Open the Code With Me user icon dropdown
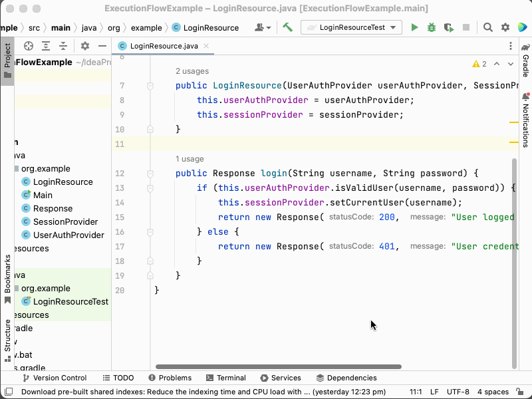The height and width of the screenshot is (399, 532). (x=263, y=27)
